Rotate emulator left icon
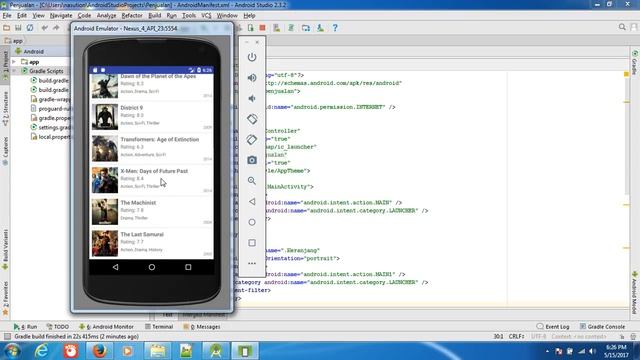Screen dimensions: 640x360 (x=252, y=119)
